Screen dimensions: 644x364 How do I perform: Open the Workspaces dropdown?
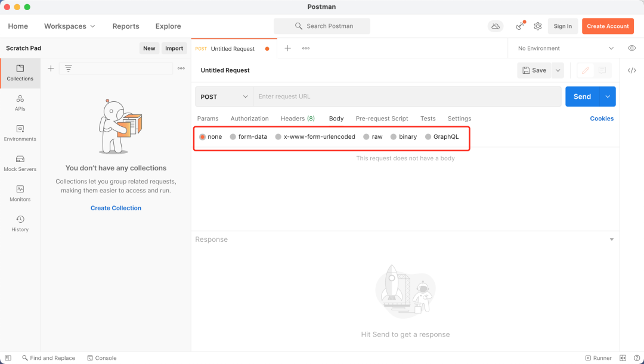coord(69,26)
